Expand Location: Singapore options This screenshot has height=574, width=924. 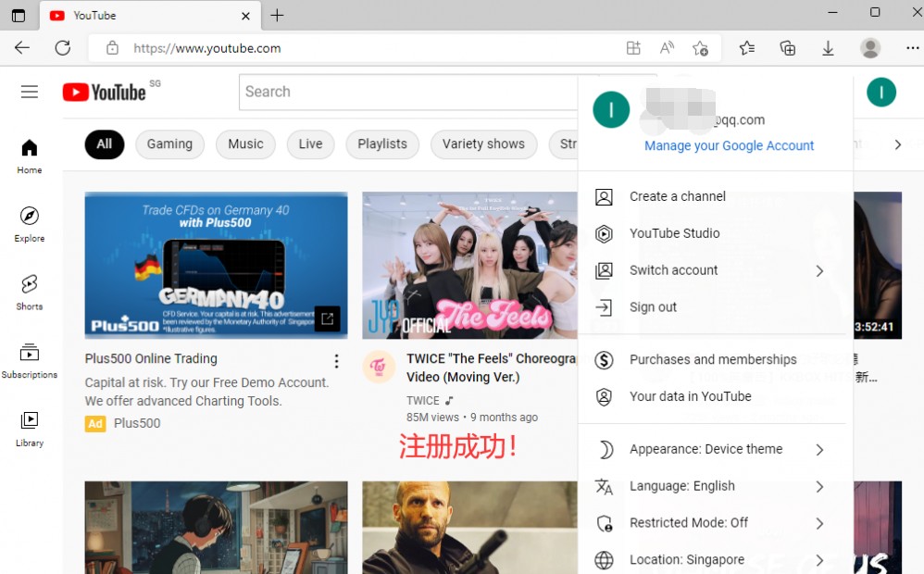pos(712,560)
